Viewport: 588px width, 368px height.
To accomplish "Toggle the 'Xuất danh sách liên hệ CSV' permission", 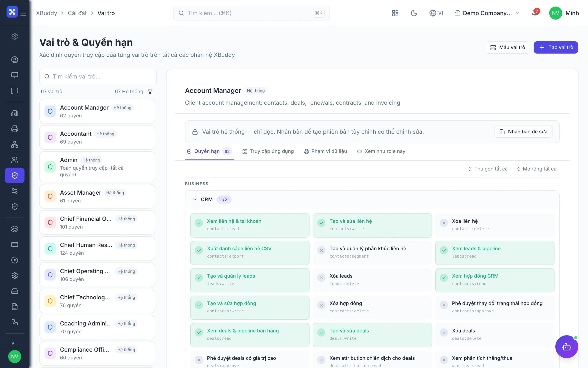I will pyautogui.click(x=250, y=253).
